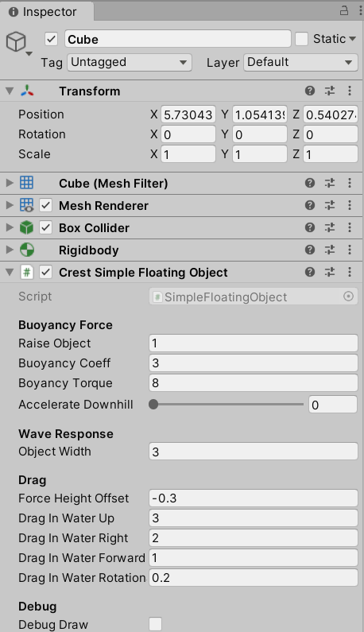Viewport: 364px width, 632px height.
Task: Enable the Static checkbox
Action: coord(301,39)
